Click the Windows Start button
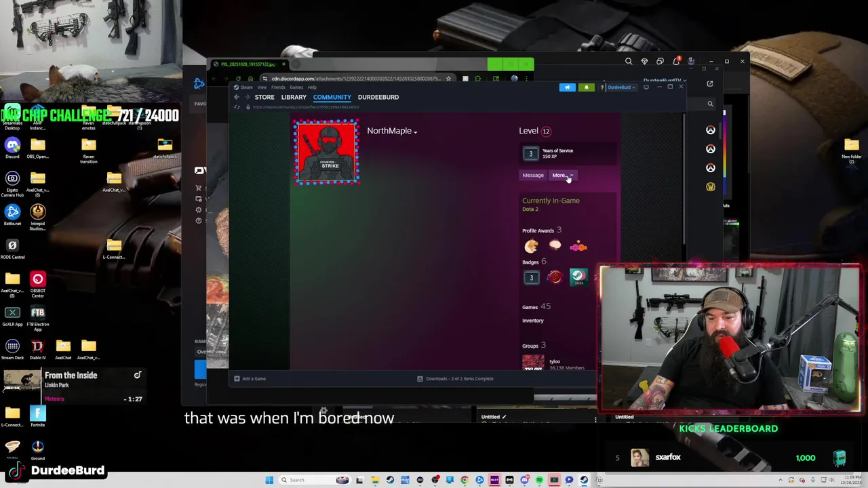 tap(269, 480)
